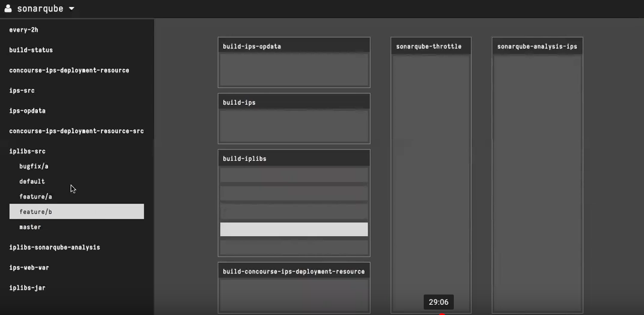
Task: Open iplibs-sonarqube-analysis in the sidebar
Action: pyautogui.click(x=55, y=248)
